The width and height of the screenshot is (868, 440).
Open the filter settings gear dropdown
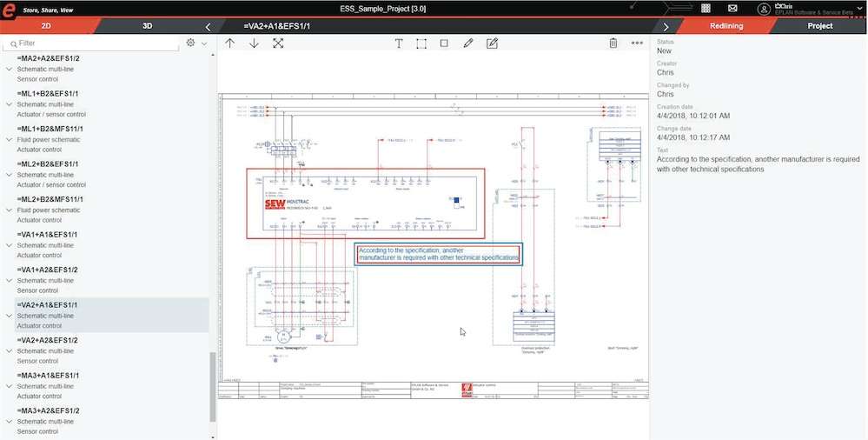point(195,43)
